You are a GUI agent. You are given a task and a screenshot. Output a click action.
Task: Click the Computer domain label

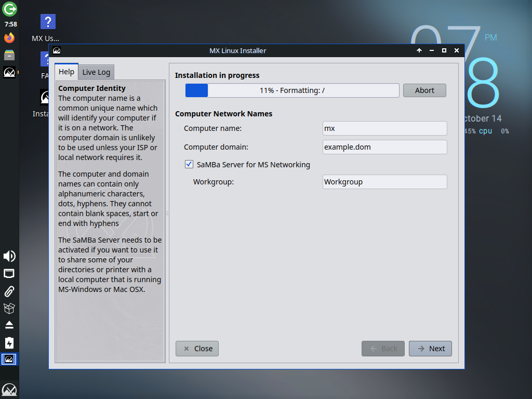[x=216, y=147]
